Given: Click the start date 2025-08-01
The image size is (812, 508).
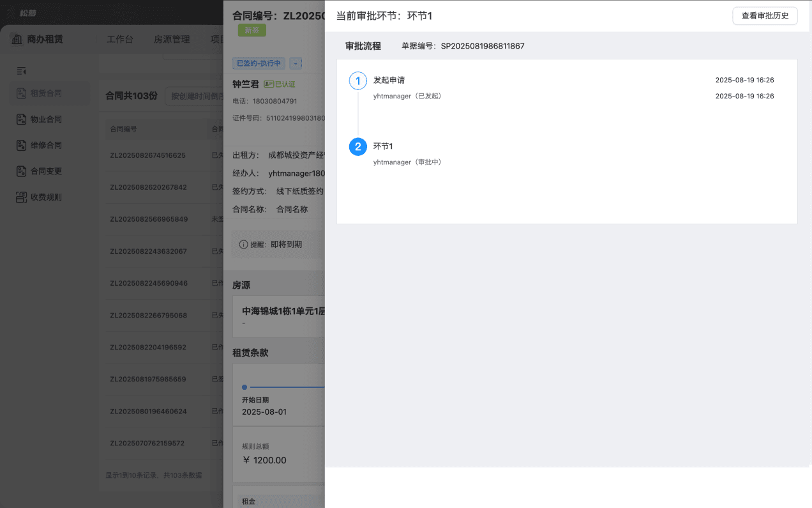Looking at the screenshot, I should (264, 412).
